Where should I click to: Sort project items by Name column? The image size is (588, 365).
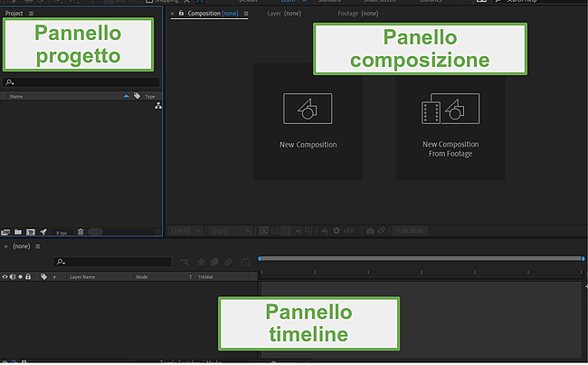coord(16,97)
